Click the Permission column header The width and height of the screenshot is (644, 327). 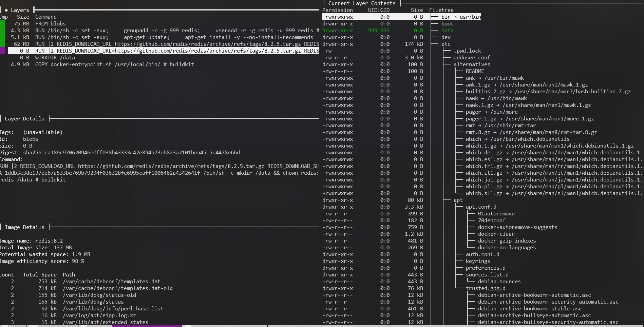[338, 10]
